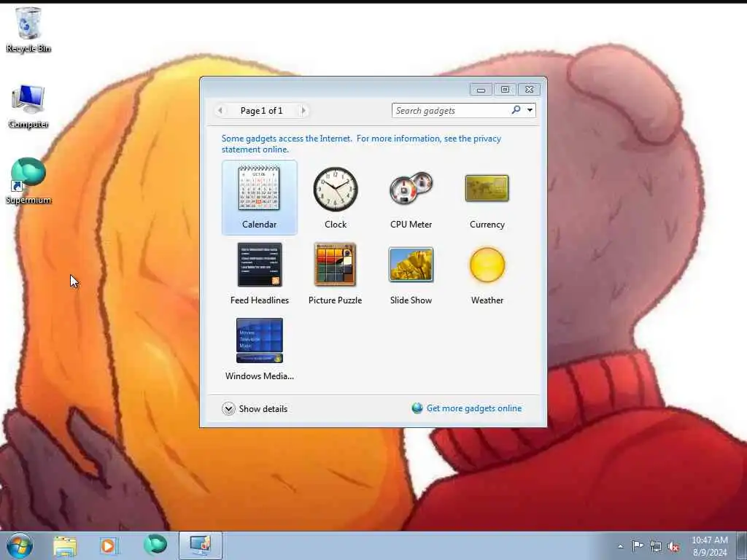Viewport: 747px width, 560px height.
Task: Select the Slide Show gadget icon
Action: click(411, 265)
